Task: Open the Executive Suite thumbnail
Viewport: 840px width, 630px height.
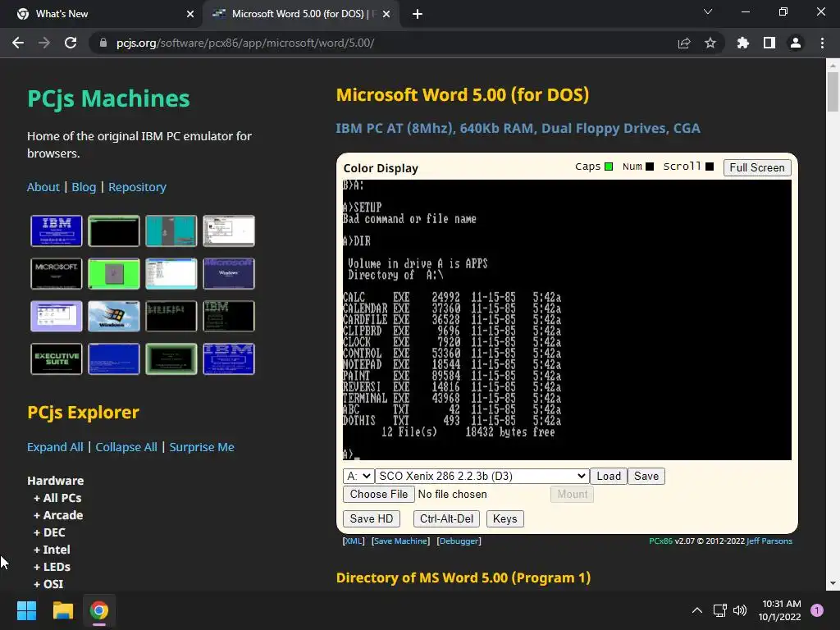Action: tap(57, 358)
